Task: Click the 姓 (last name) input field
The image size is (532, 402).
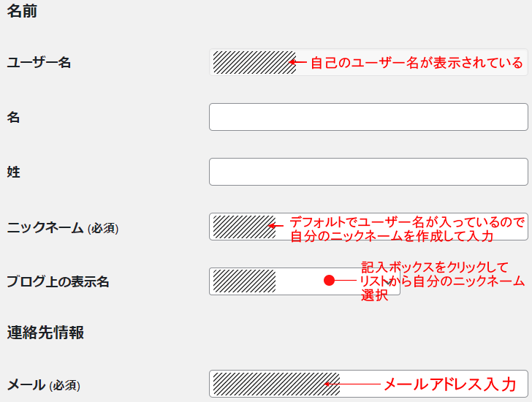Action: [x=368, y=172]
